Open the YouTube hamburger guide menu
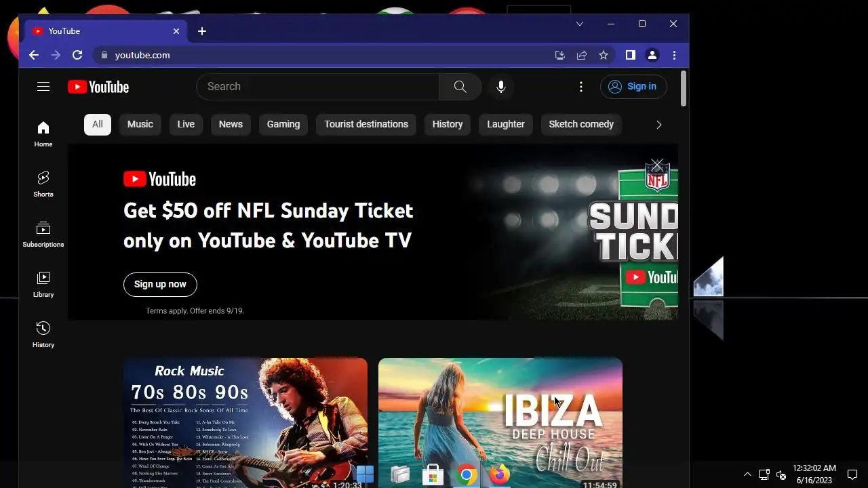 (x=43, y=86)
